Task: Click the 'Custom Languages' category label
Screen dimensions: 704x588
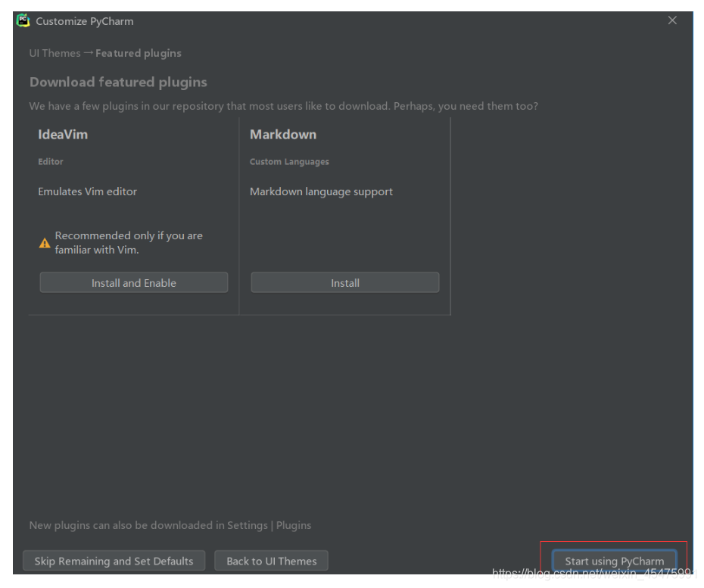Action: [x=289, y=162]
